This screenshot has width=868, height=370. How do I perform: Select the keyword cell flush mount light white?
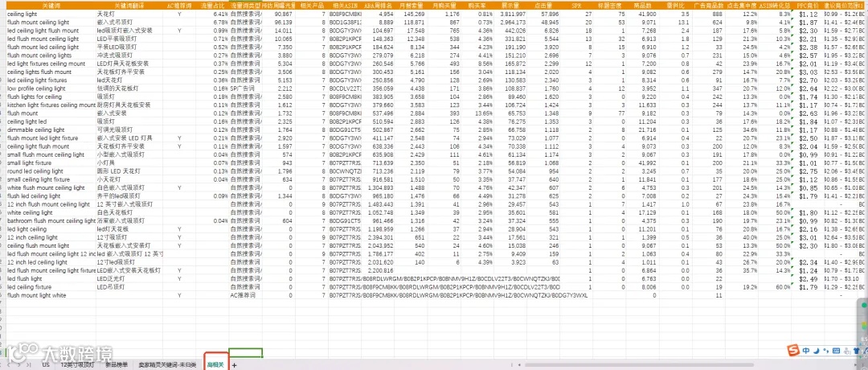[x=51, y=296]
